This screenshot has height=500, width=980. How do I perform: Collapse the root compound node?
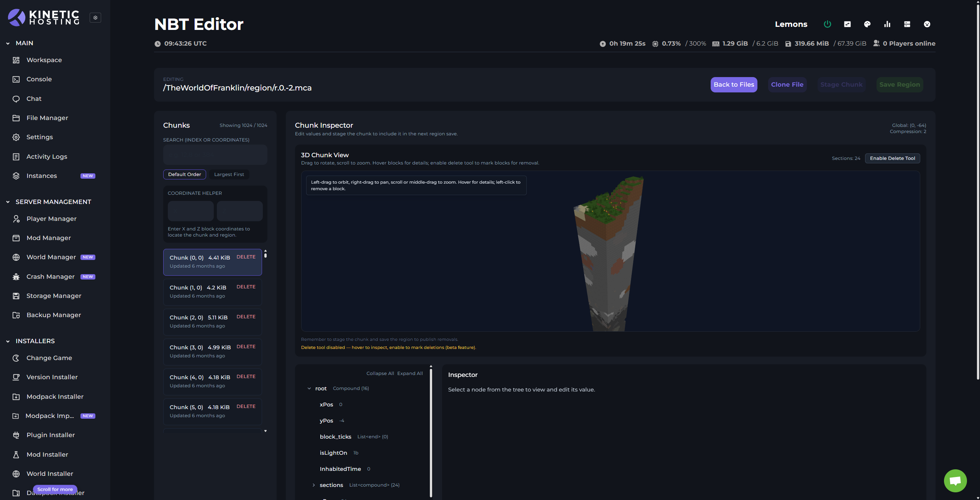coord(309,388)
